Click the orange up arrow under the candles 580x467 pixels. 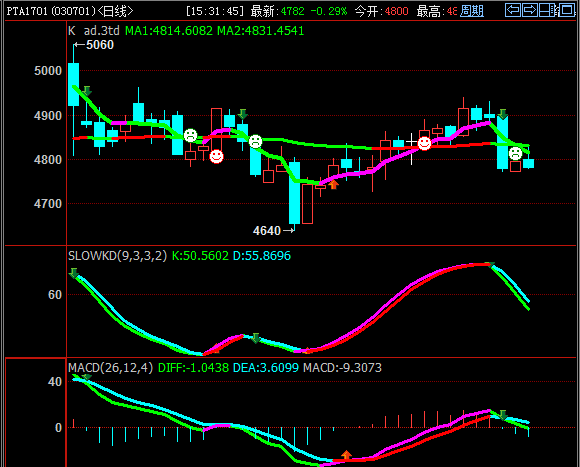pyautogui.click(x=333, y=185)
